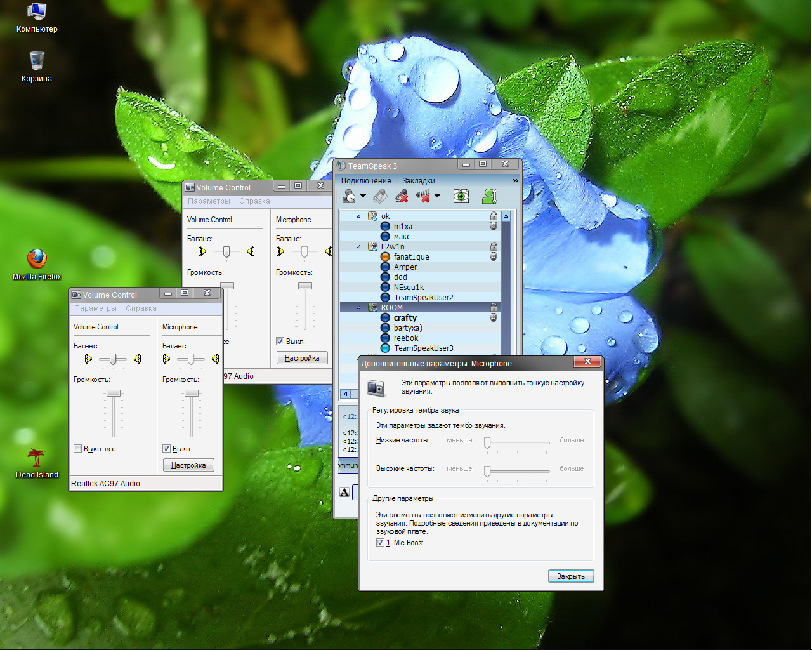Enable the Выкл. все mute-all checkbox
Screen dimensions: 812x650
click(78, 449)
